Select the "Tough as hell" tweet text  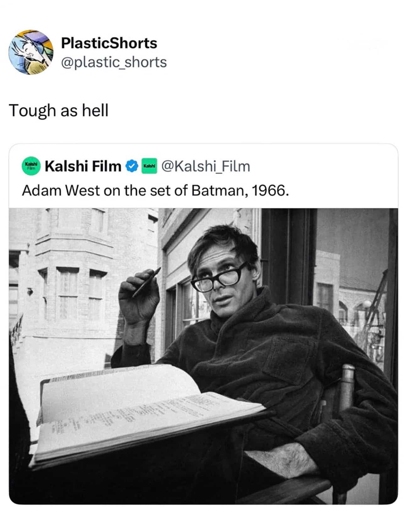pos(59,110)
